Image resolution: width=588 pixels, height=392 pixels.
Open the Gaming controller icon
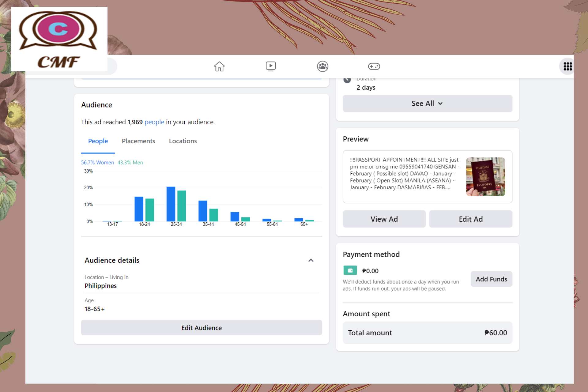[x=374, y=66]
